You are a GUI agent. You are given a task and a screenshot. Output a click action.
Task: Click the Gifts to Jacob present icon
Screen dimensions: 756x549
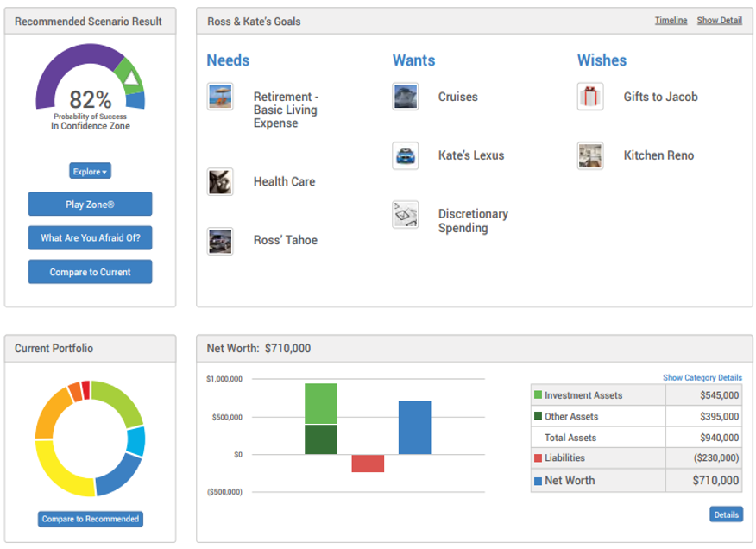[590, 97]
